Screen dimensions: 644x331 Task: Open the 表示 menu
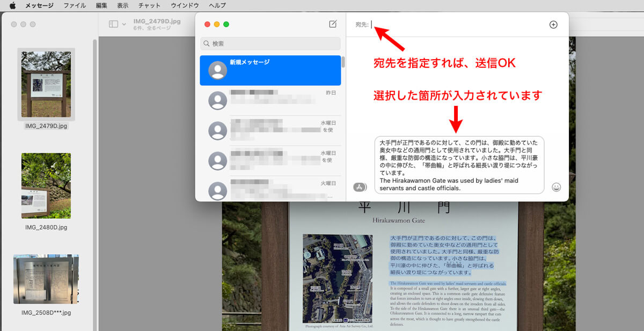(x=123, y=5)
